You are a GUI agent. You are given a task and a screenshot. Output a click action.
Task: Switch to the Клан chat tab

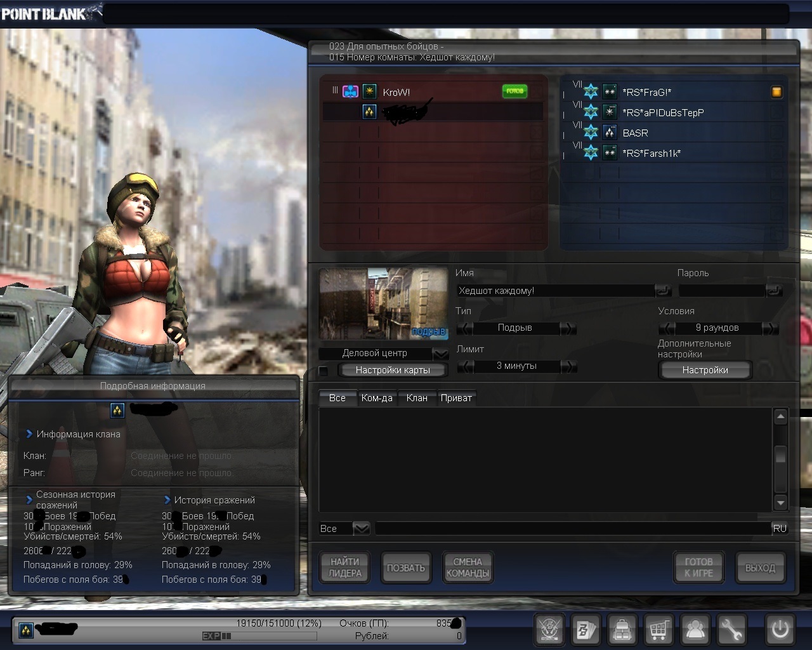click(417, 398)
